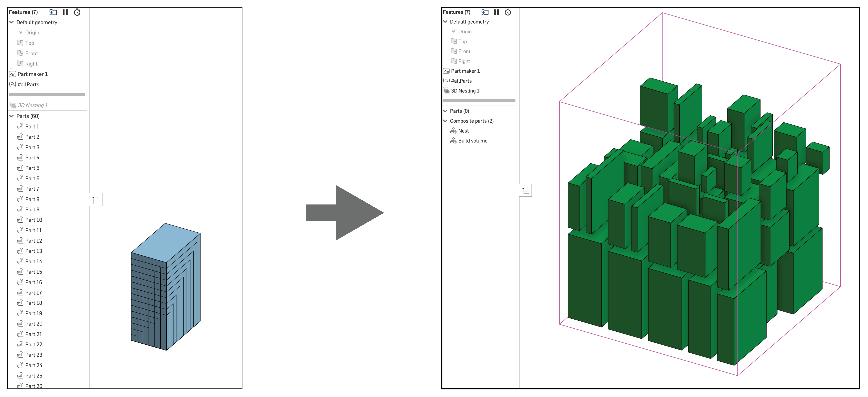Collapse the Parts (60) list

click(x=11, y=116)
